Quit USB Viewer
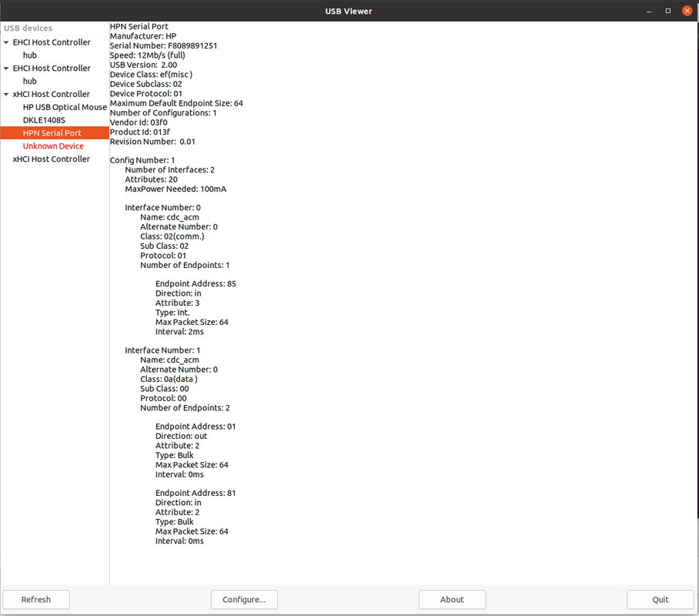Image resolution: width=699 pixels, height=616 pixels. click(x=661, y=600)
